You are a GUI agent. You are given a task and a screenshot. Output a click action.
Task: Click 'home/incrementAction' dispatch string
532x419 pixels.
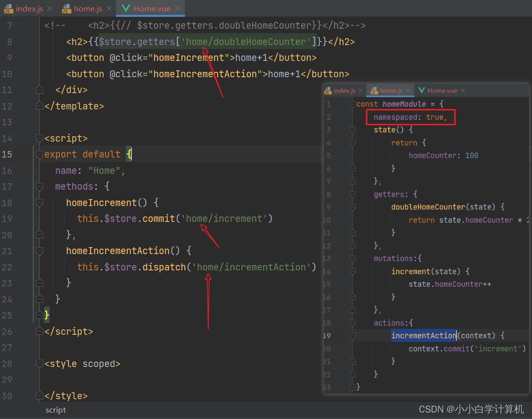coord(251,267)
